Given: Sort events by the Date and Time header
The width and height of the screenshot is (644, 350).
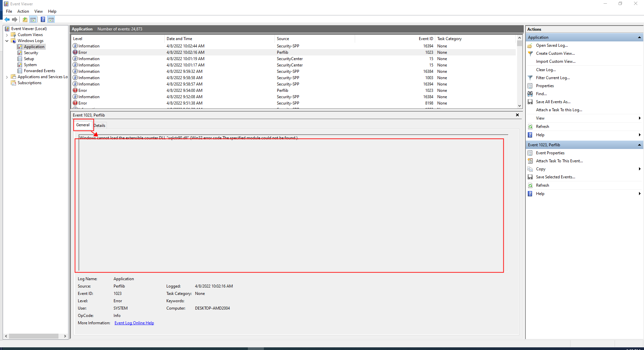Looking at the screenshot, I should pos(219,39).
